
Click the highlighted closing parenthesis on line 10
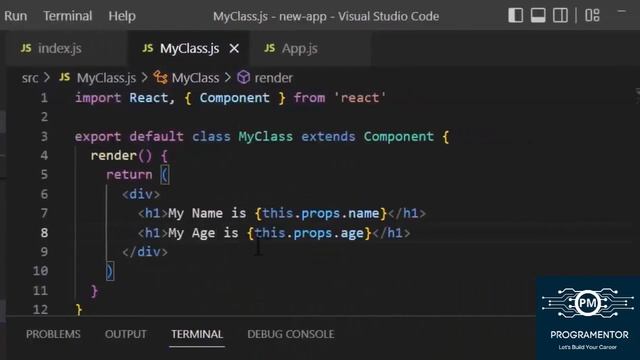coord(109,271)
